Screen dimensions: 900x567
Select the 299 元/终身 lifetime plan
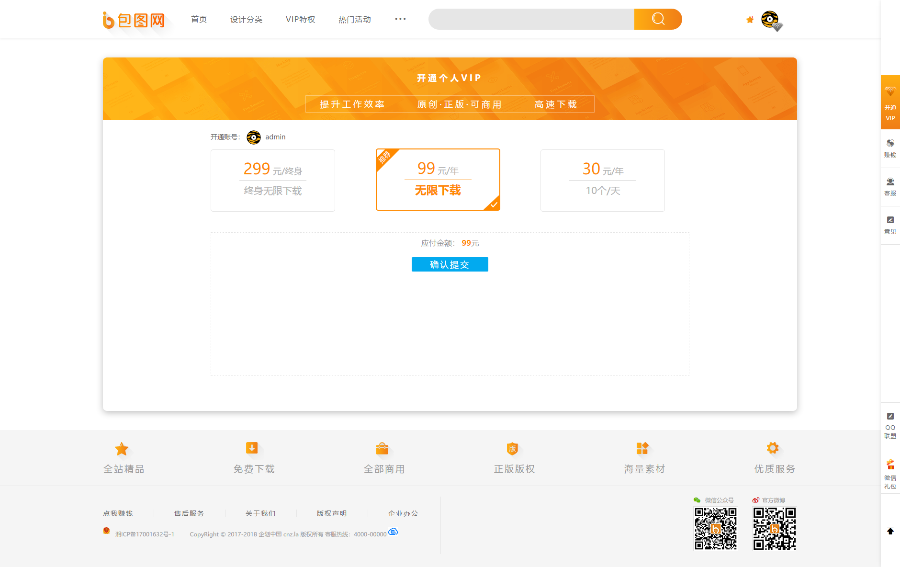[x=273, y=180]
